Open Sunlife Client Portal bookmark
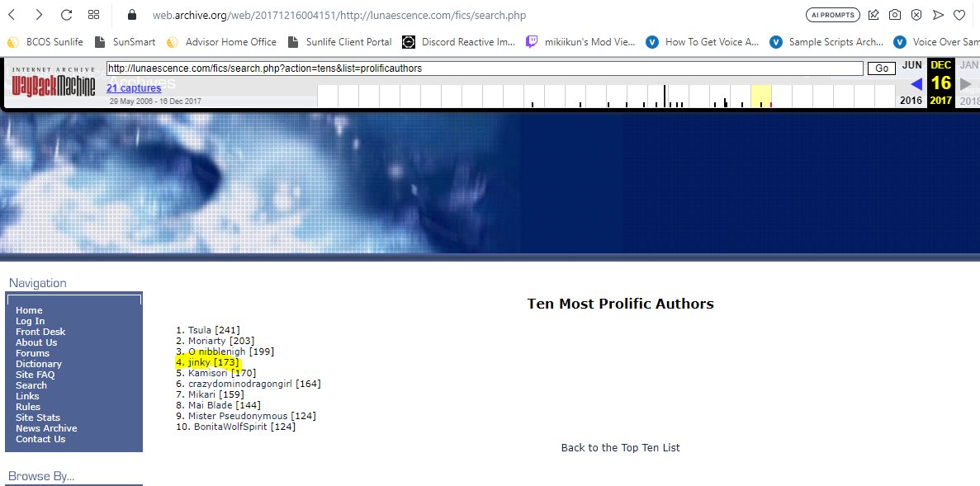Image resolution: width=980 pixels, height=486 pixels. coord(340,42)
